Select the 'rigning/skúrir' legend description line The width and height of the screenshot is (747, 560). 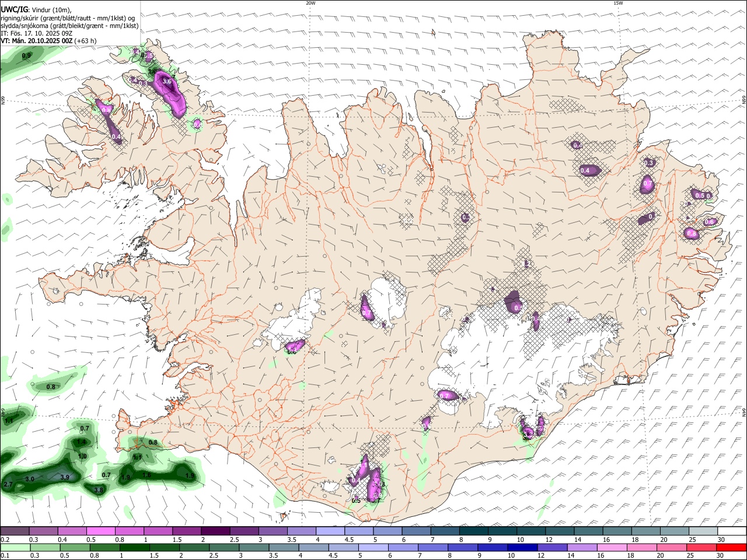point(68,18)
